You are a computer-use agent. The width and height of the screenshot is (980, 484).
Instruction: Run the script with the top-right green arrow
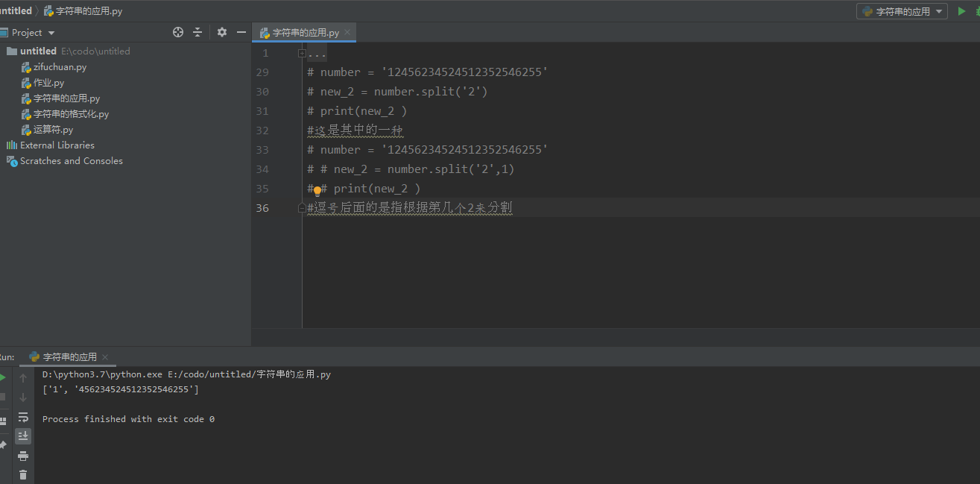(x=961, y=11)
